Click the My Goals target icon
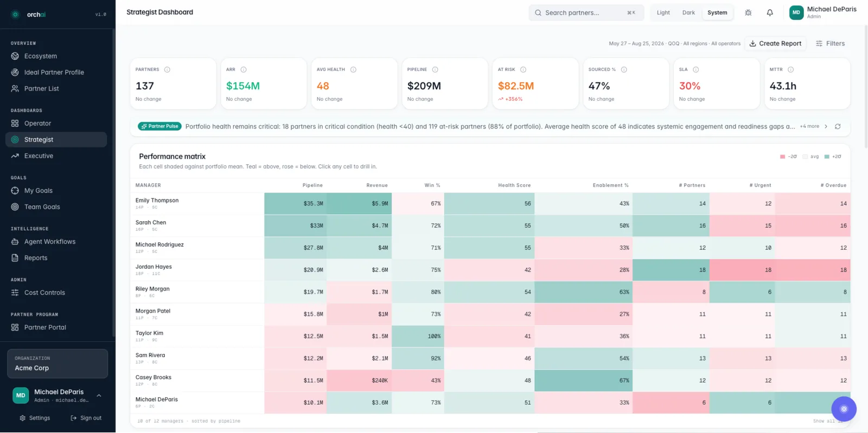This screenshot has height=433, width=868. 15,190
